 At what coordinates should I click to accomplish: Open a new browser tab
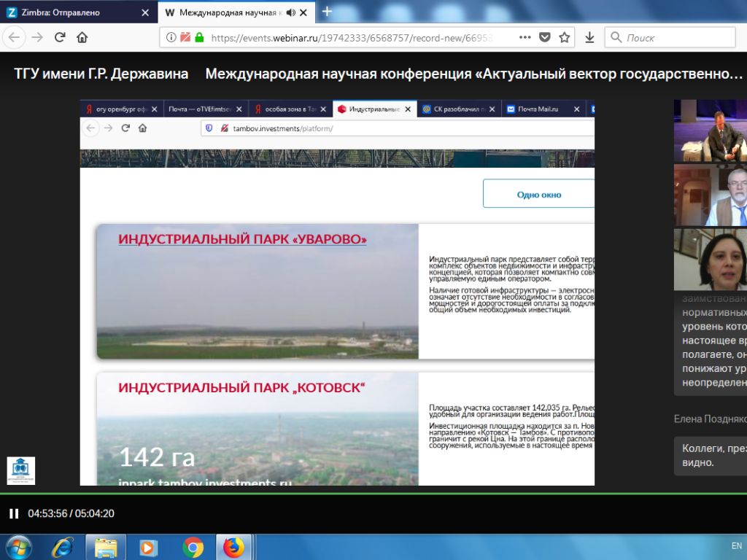click(x=327, y=12)
